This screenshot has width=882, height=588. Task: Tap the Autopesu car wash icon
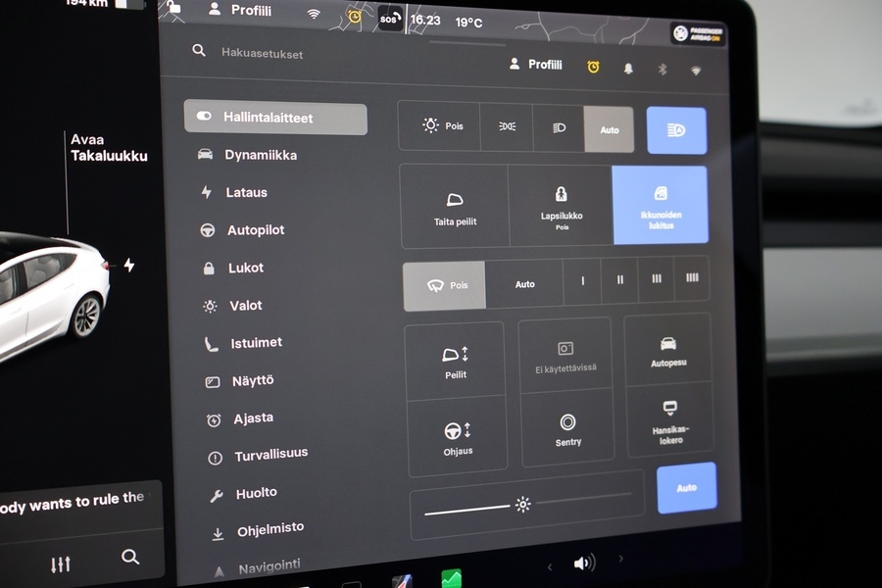668,350
